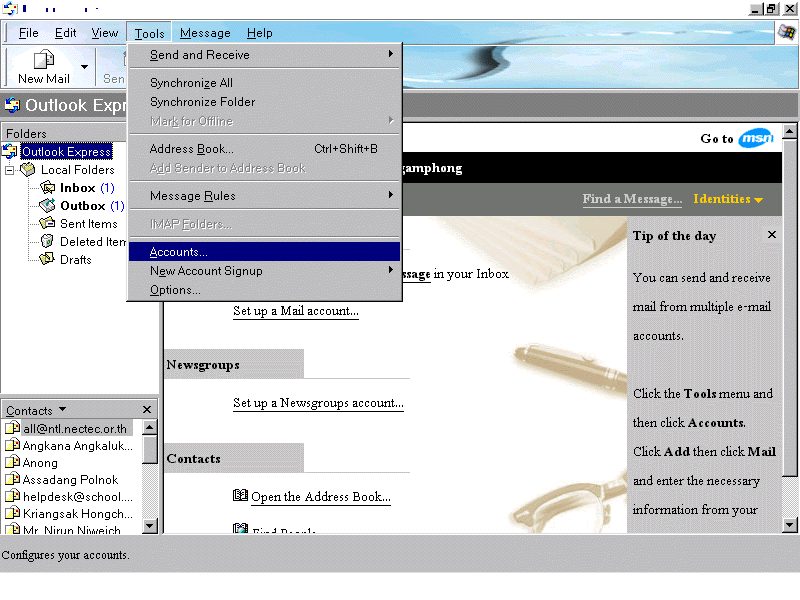Screen dimensions: 800x600
Task: Click contact card icon for helpdesk@school
Action: 12,496
